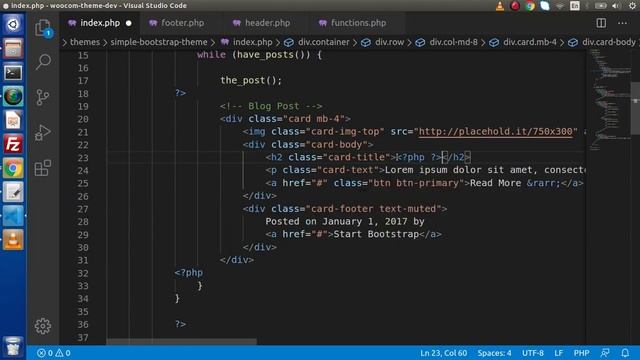The image size is (640, 360).
Task: Click the VLC tray icon in top panel
Action: point(500,6)
